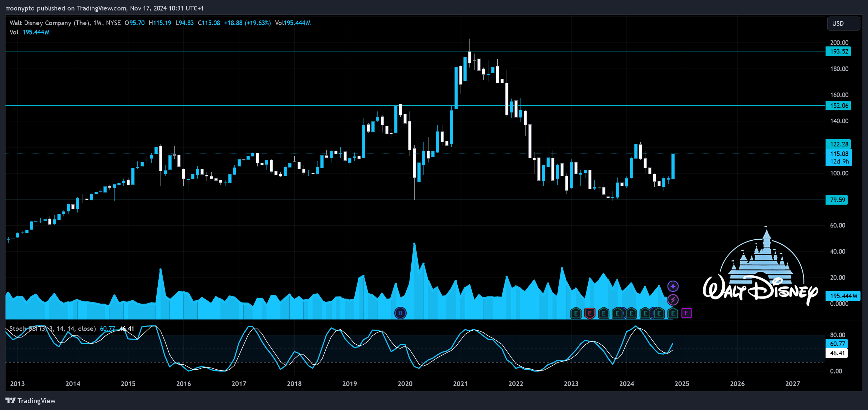Click the 12d 9h countdown label
This screenshot has width=868, height=410.
point(839,161)
